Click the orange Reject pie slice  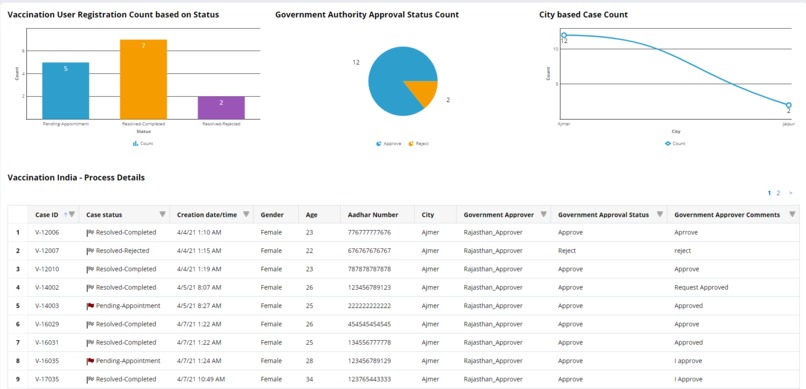pyautogui.click(x=424, y=91)
